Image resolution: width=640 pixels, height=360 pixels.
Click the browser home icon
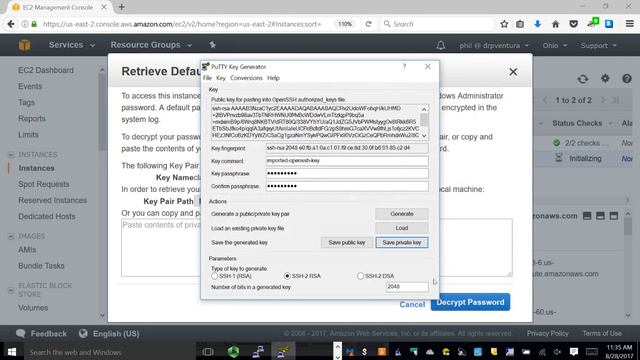click(556, 24)
